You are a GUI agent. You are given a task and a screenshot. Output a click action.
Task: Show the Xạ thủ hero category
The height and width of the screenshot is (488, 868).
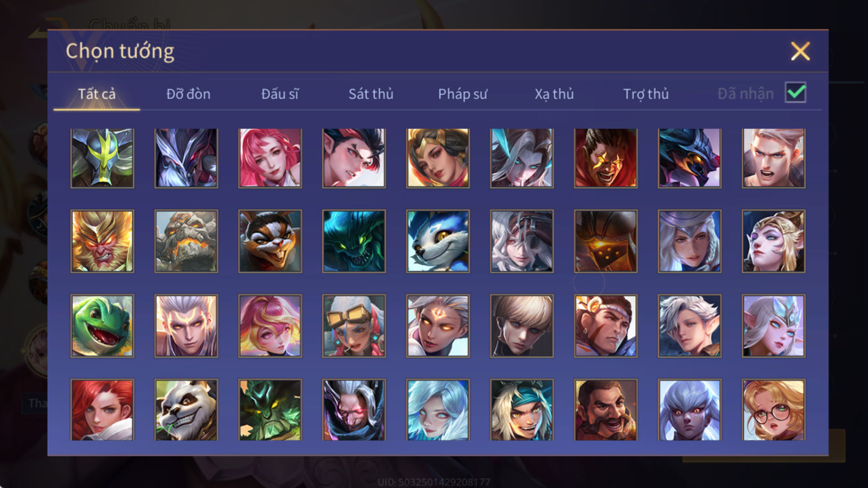coord(554,94)
